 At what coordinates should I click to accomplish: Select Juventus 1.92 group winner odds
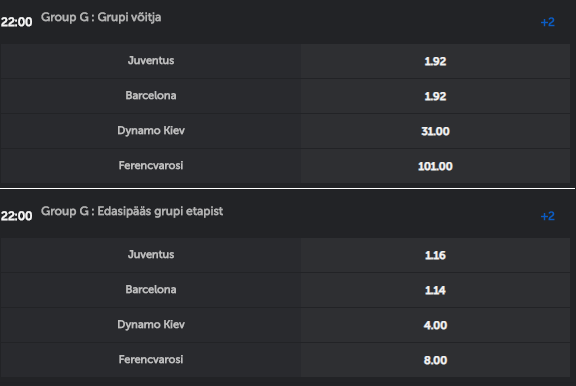click(x=435, y=61)
